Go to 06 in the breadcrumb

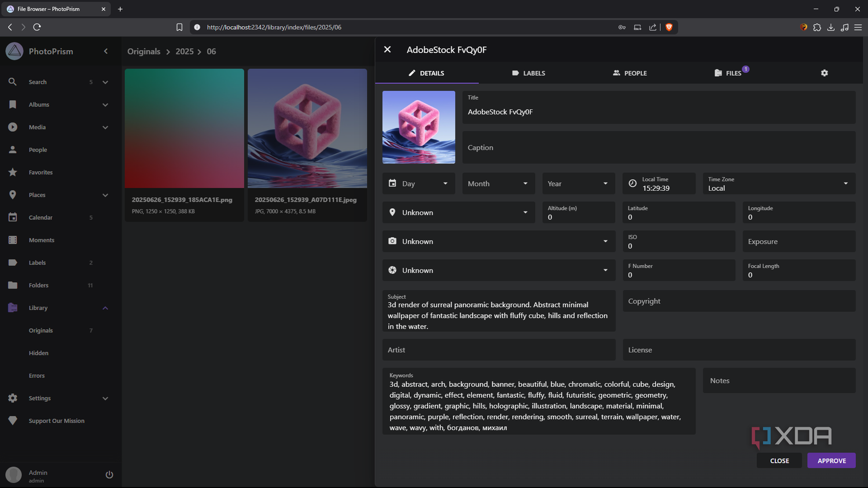[x=211, y=51]
